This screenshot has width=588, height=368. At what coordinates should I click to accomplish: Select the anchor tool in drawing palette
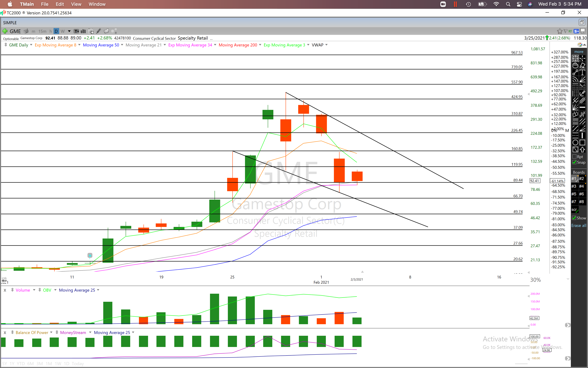click(582, 93)
